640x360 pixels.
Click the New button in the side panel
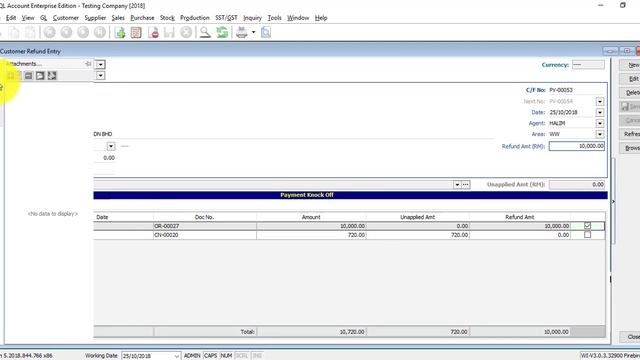coord(630,65)
